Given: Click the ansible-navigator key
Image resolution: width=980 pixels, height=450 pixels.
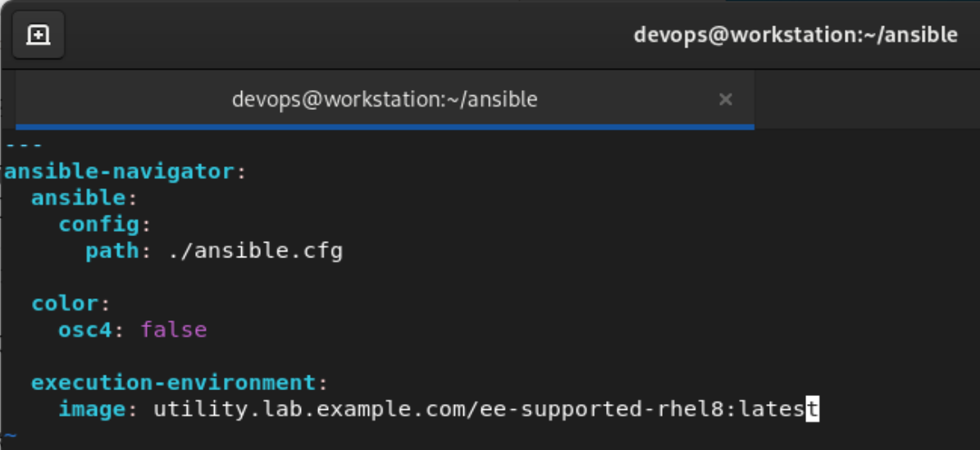Looking at the screenshot, I should (118, 171).
